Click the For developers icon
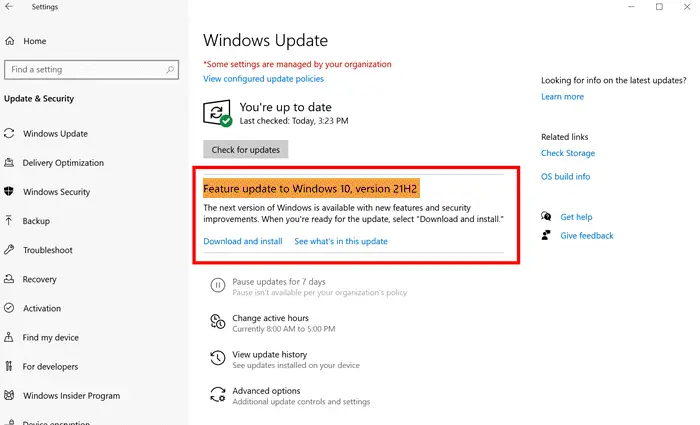This screenshot has width=700, height=425. 8,366
